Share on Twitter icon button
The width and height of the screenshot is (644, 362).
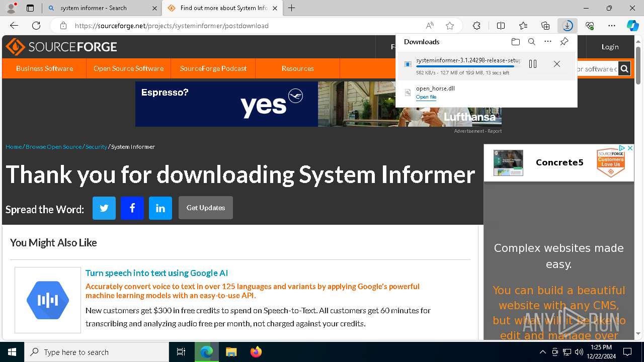104,208
